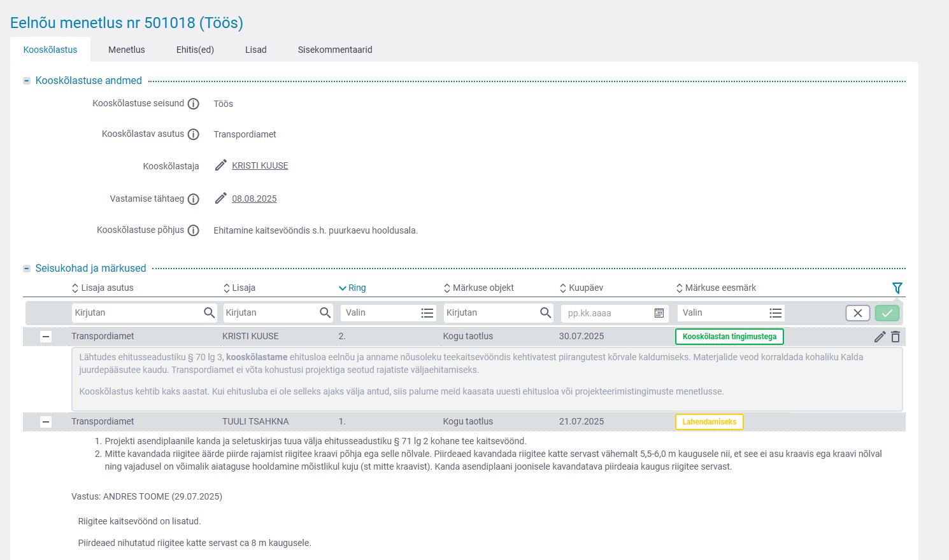The height and width of the screenshot is (560, 949).
Task: Open Ring filter Valin dropdown
Action: coord(389,312)
